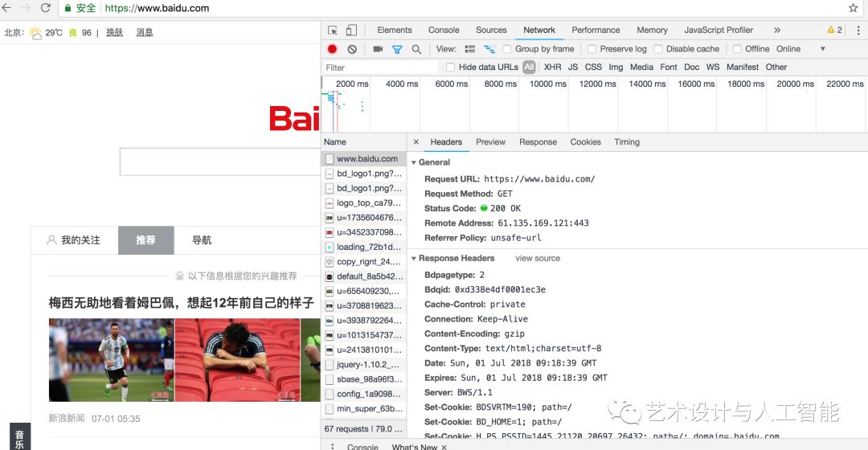Filter requests by Media type

tap(641, 67)
